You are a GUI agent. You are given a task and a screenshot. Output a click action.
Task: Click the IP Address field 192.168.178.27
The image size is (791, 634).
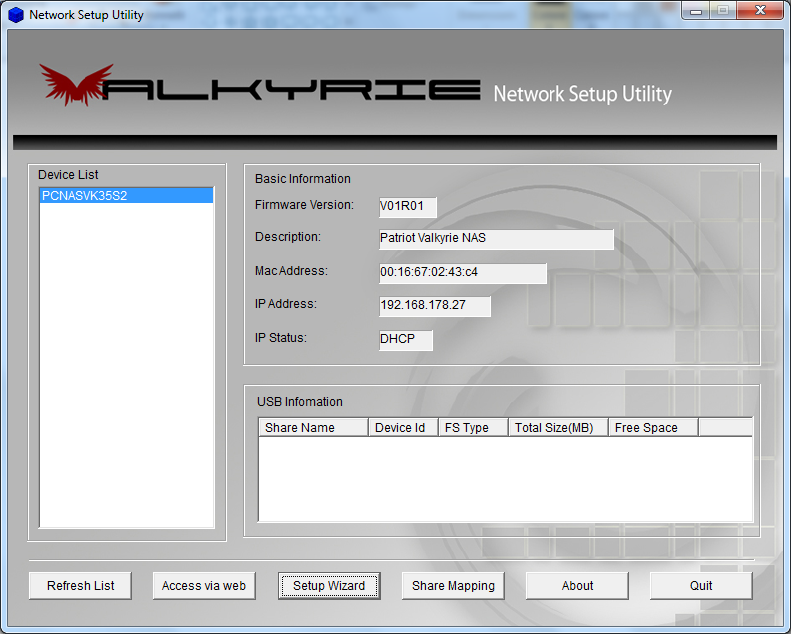[x=435, y=306]
